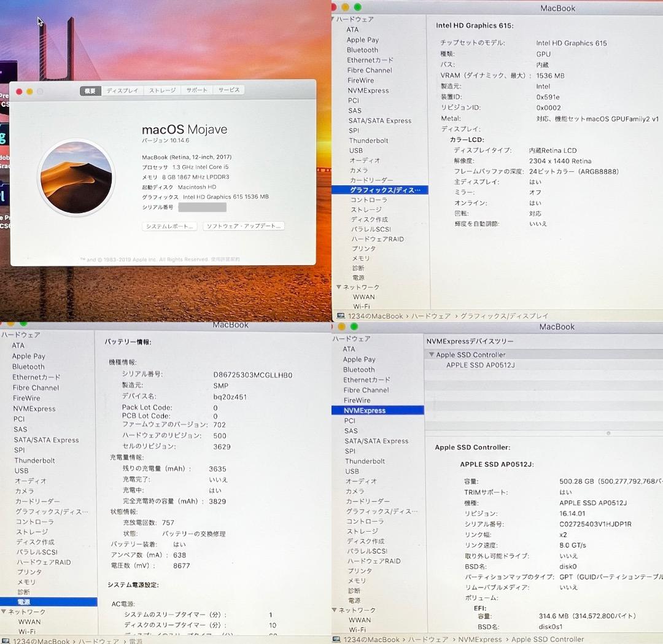663x644 pixels.
Task: Click the Apple SSD Controller breadcrumb
Action: point(548,639)
